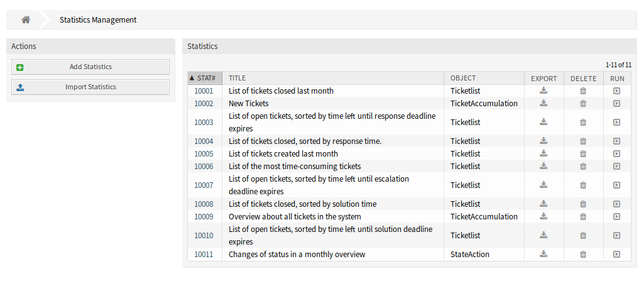Export the New Tickets statistic
Image resolution: width=644 pixels, height=281 pixels.
point(543,103)
